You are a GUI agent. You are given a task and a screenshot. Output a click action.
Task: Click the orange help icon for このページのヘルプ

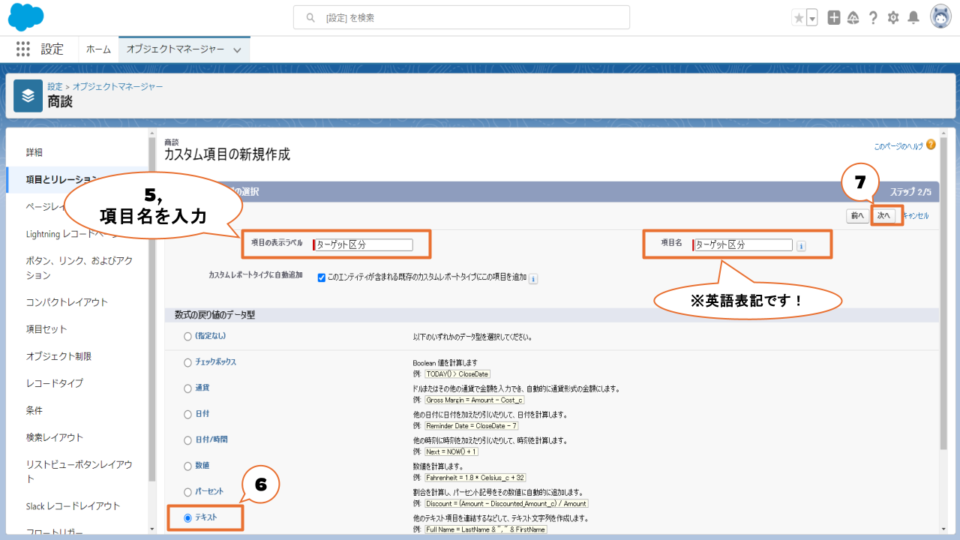(931, 145)
